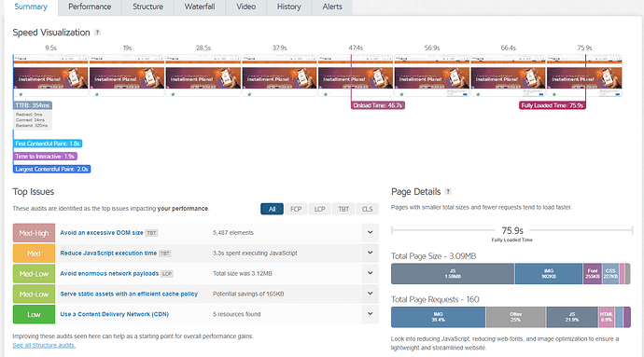This screenshot has height=357, width=644.
Task: Click the Font 255KB page size segment
Action: pos(593,274)
